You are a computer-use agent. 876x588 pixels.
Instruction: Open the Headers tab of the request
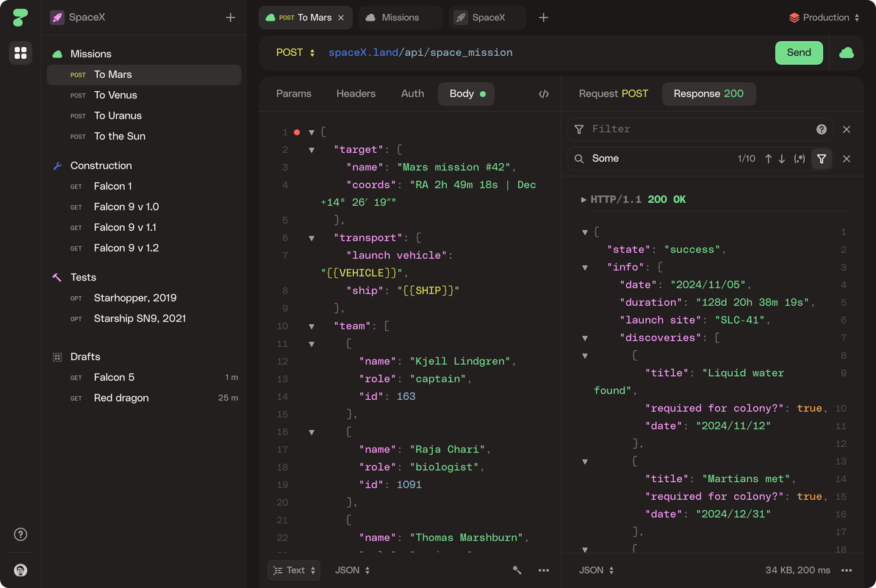(x=356, y=93)
